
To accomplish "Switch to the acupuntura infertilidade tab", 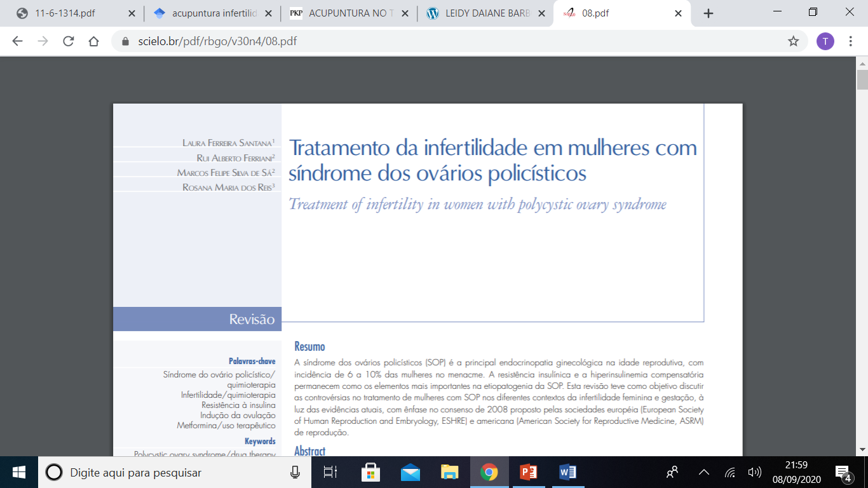I will point(206,13).
